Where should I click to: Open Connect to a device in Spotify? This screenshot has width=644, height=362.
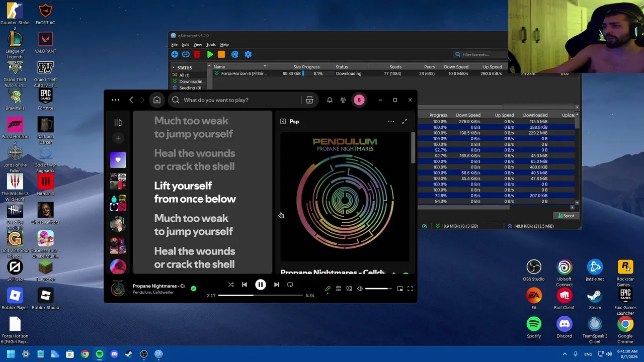pyautogui.click(x=349, y=289)
